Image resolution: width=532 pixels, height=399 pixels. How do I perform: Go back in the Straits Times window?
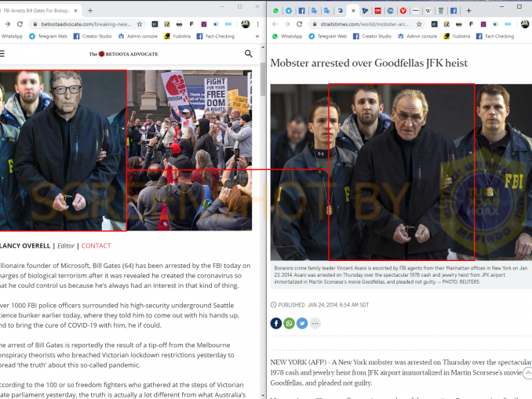click(x=275, y=24)
